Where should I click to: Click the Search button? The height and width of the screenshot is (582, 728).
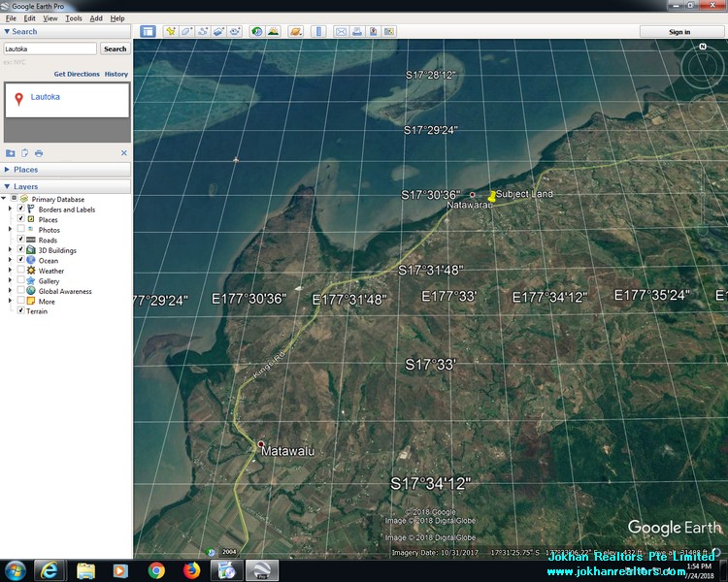[x=115, y=48]
